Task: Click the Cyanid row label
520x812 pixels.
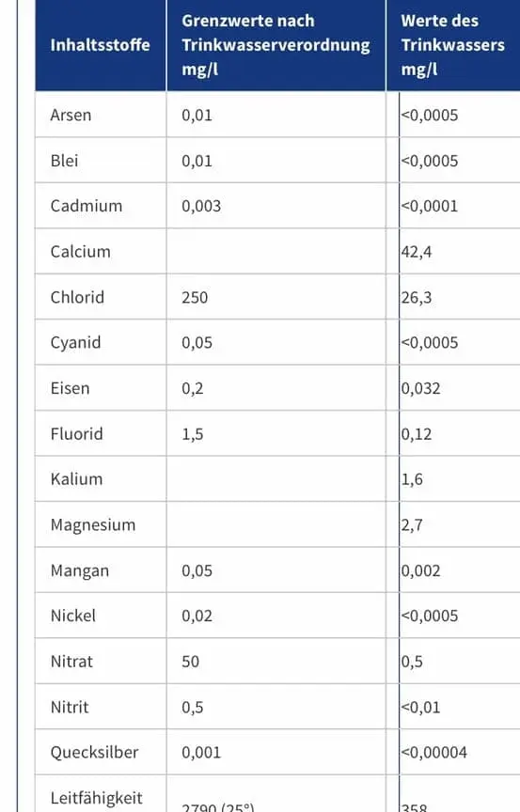Action: click(75, 343)
